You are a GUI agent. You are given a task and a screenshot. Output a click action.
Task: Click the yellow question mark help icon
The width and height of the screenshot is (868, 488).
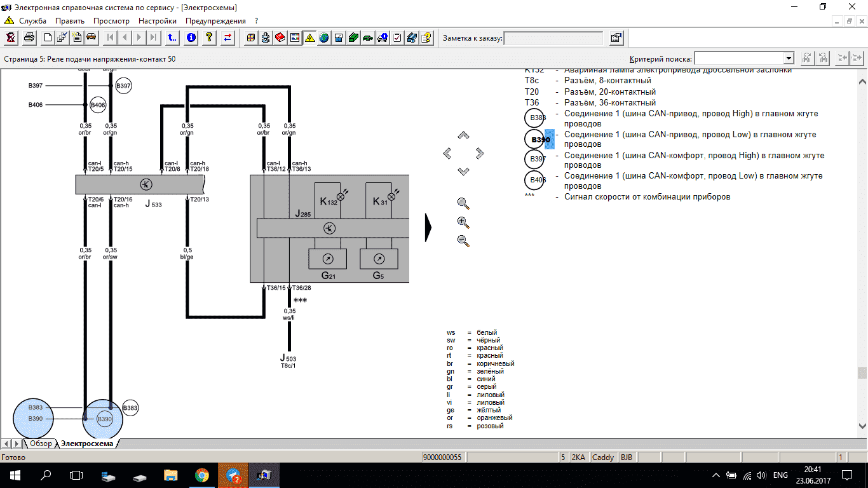209,37
